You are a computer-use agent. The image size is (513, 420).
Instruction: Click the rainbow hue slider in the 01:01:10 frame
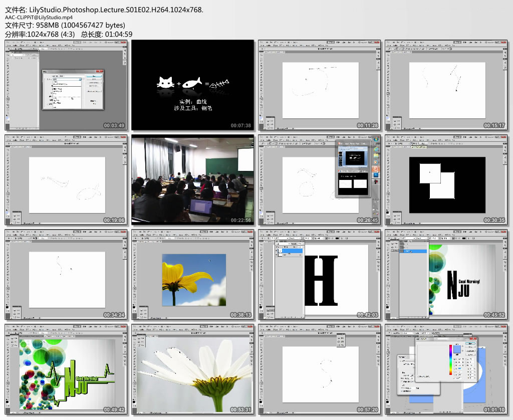pyautogui.click(x=450, y=360)
